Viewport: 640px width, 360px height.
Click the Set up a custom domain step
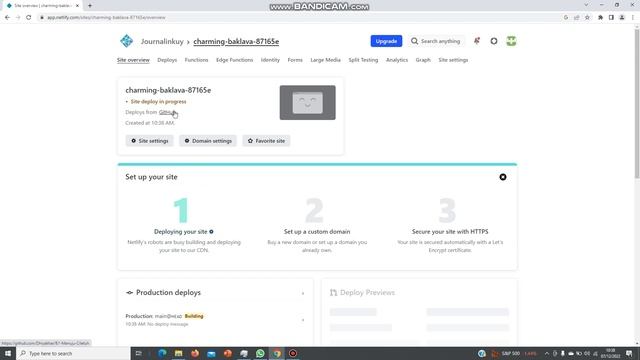point(317,231)
